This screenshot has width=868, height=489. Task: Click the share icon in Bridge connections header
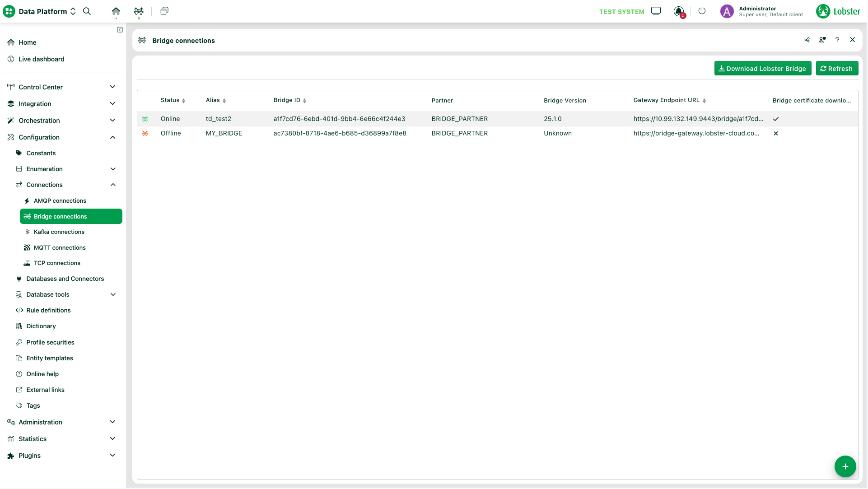point(807,40)
